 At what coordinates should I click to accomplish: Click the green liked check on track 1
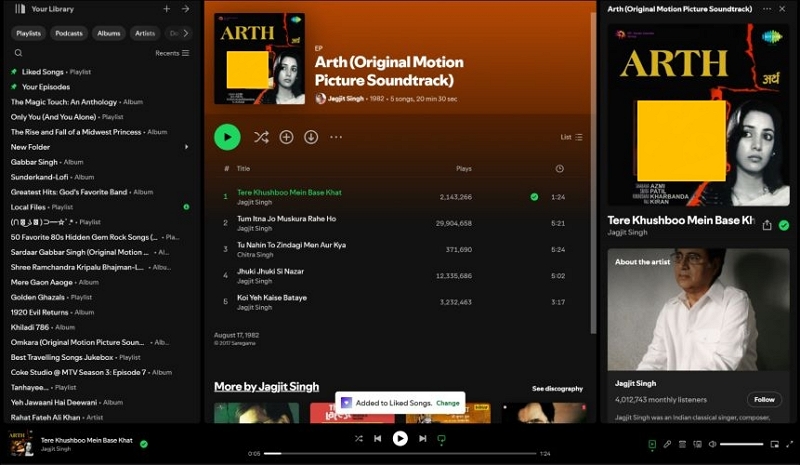tap(534, 197)
